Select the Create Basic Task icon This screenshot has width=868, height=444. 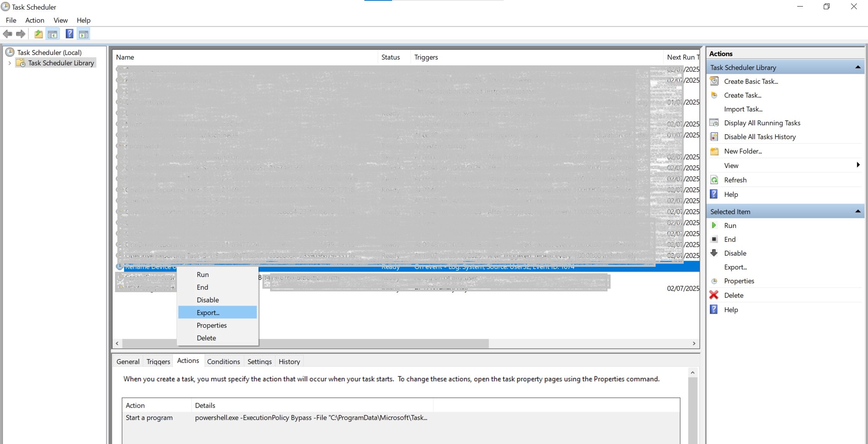tap(714, 81)
